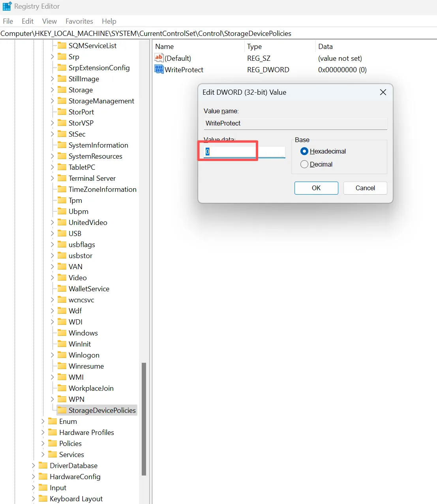Viewport: 437px width, 504px height.
Task: Select the (Default) string value icon
Action: (x=159, y=58)
